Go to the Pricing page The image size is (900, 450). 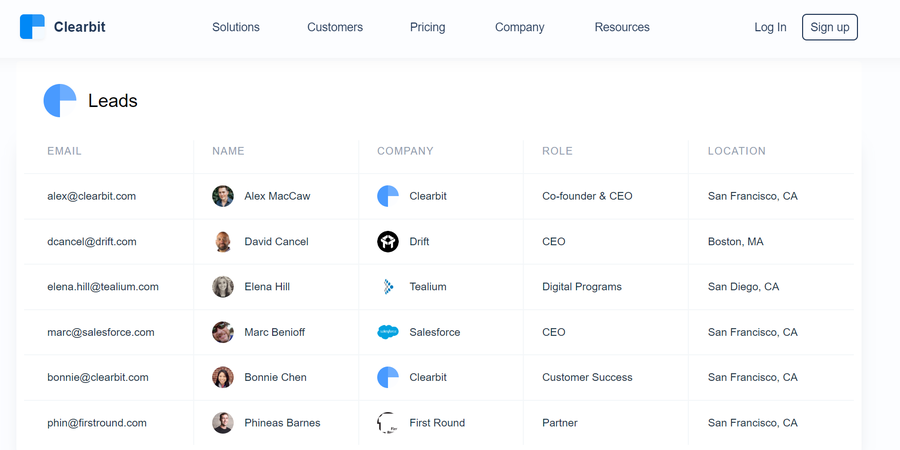pyautogui.click(x=428, y=27)
